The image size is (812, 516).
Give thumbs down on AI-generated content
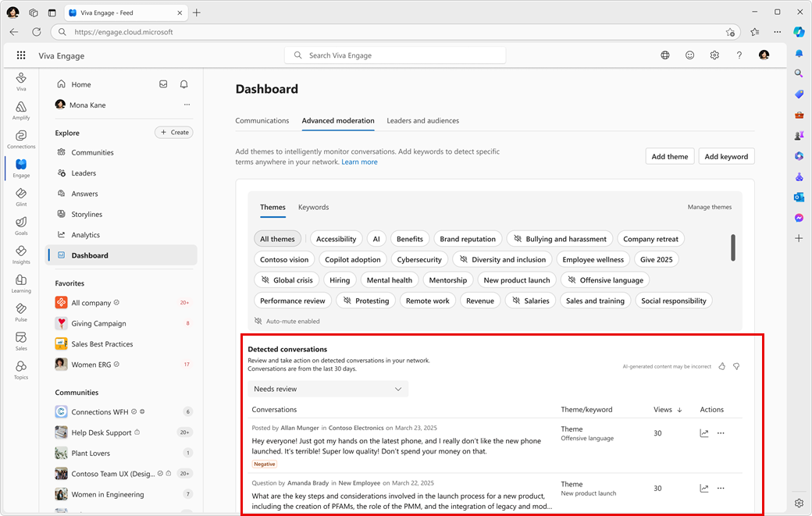click(x=736, y=365)
